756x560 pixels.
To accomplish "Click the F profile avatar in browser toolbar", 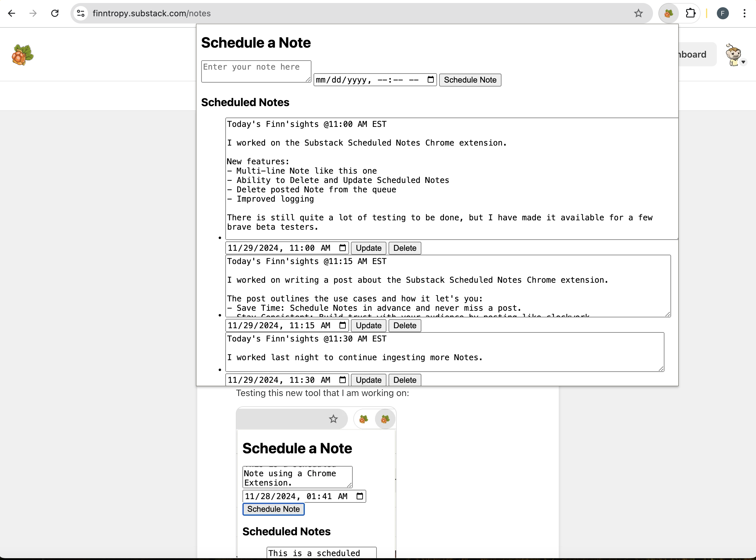I will (x=723, y=13).
